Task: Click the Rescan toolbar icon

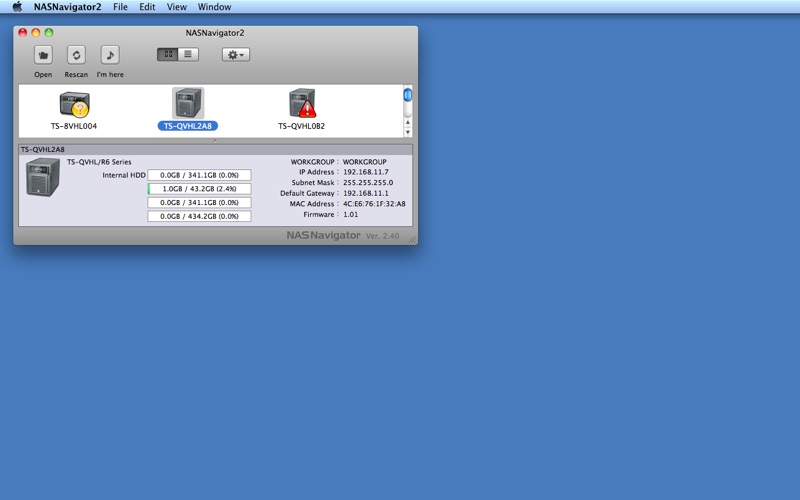Action: point(76,55)
